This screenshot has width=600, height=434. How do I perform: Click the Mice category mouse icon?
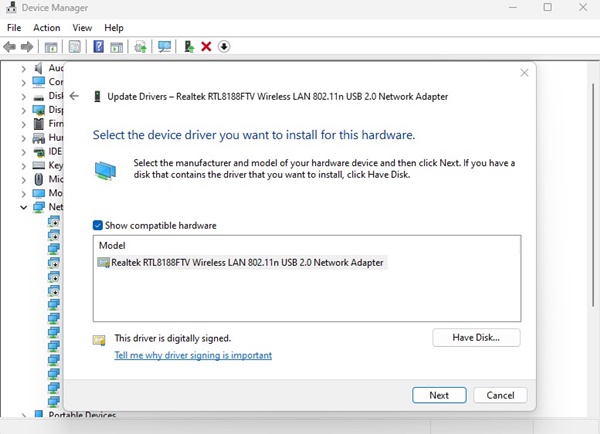(x=39, y=179)
